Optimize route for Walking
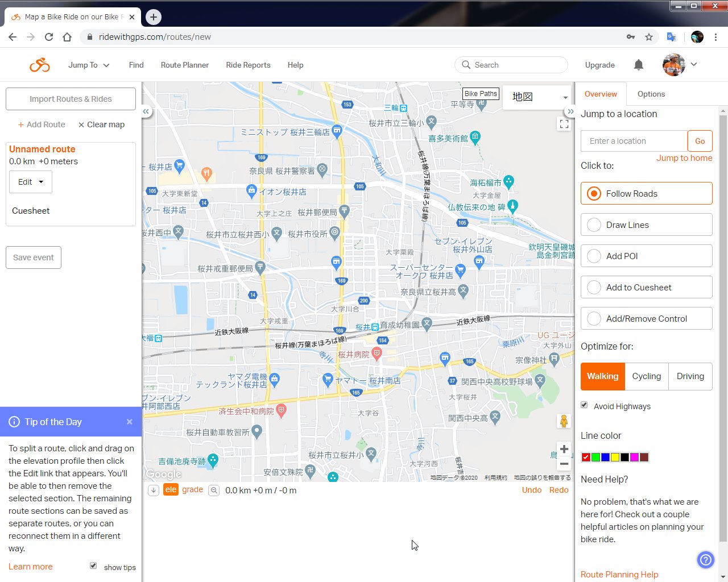 click(x=603, y=376)
